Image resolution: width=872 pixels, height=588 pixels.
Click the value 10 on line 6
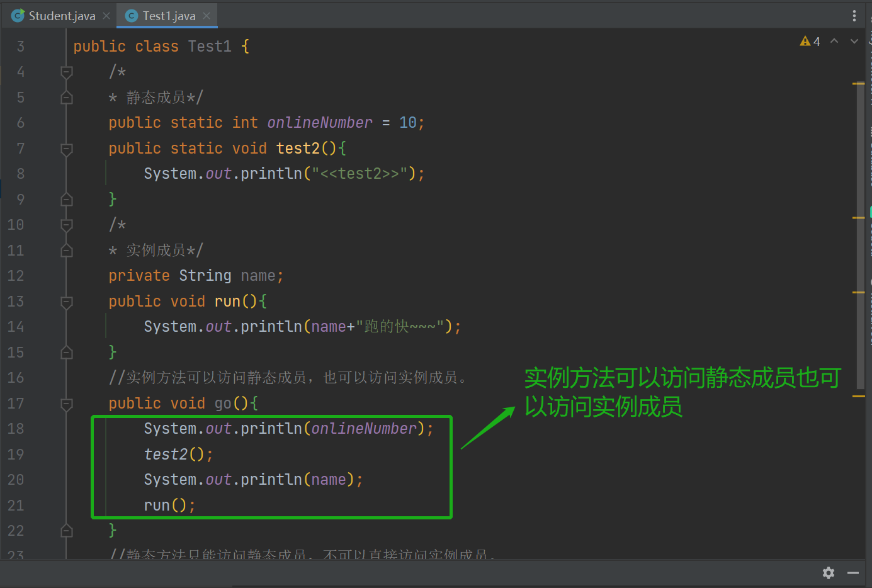[x=407, y=123]
